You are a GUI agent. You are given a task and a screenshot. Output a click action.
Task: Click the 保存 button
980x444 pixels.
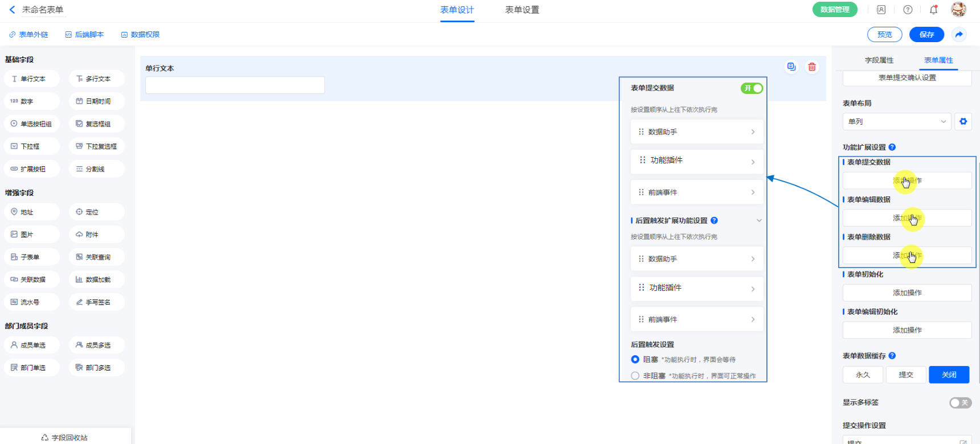[x=926, y=35]
